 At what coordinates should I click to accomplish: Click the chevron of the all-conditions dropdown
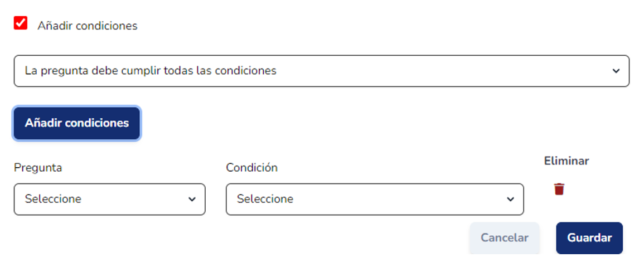coord(616,71)
